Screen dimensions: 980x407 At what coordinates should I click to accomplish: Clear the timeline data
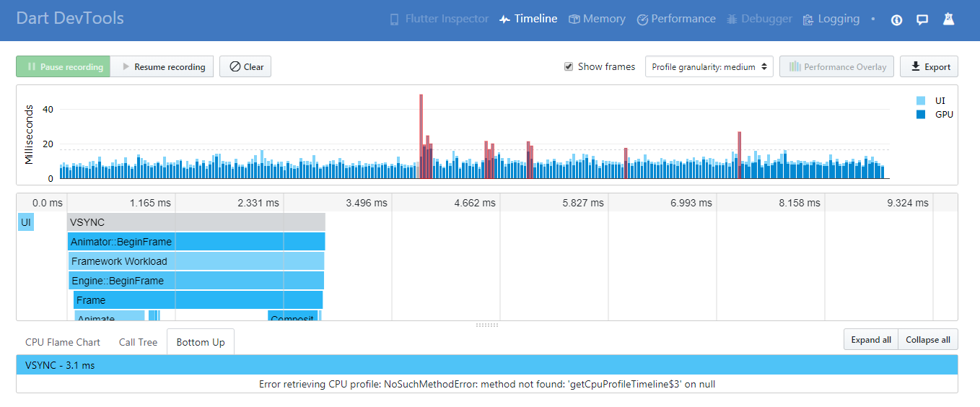(x=245, y=66)
